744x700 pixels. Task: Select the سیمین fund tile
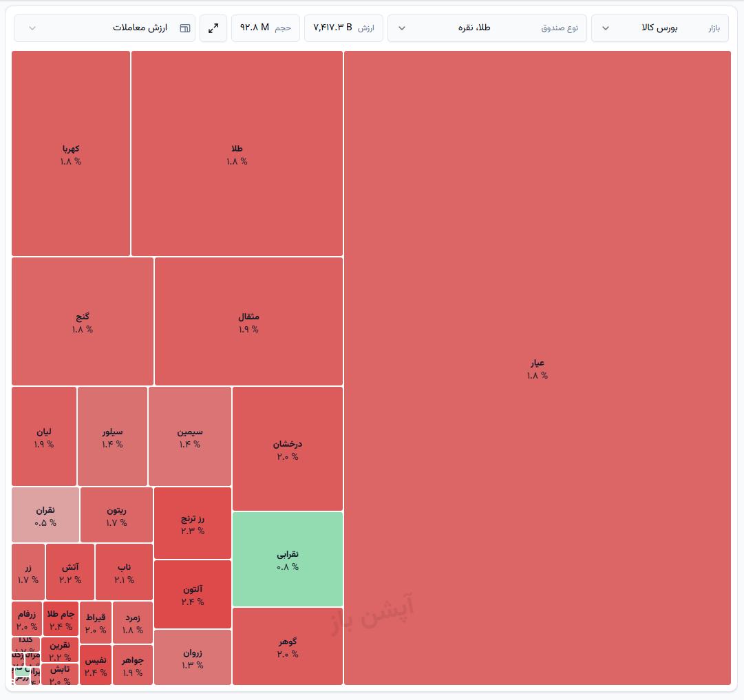[x=190, y=436]
